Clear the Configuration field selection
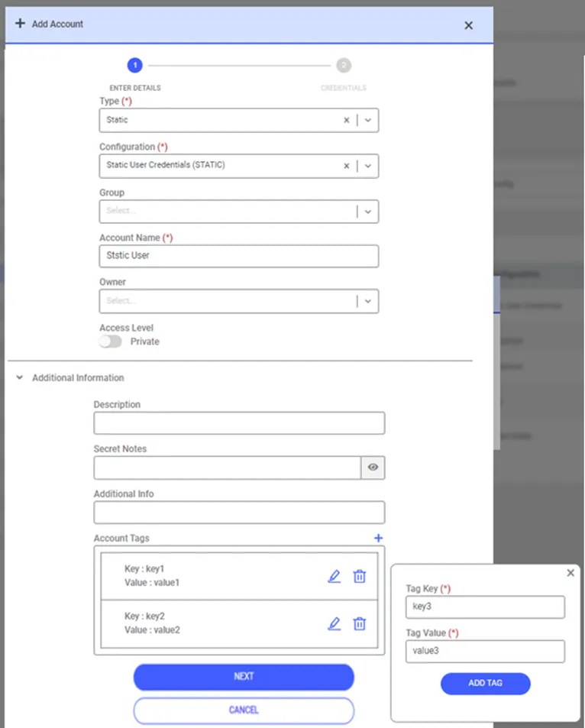585x728 pixels. tap(347, 166)
